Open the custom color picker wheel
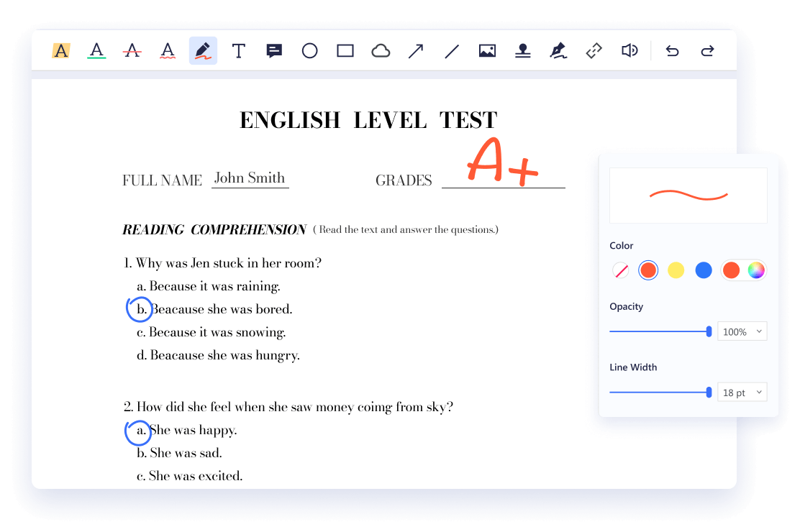 point(755,270)
